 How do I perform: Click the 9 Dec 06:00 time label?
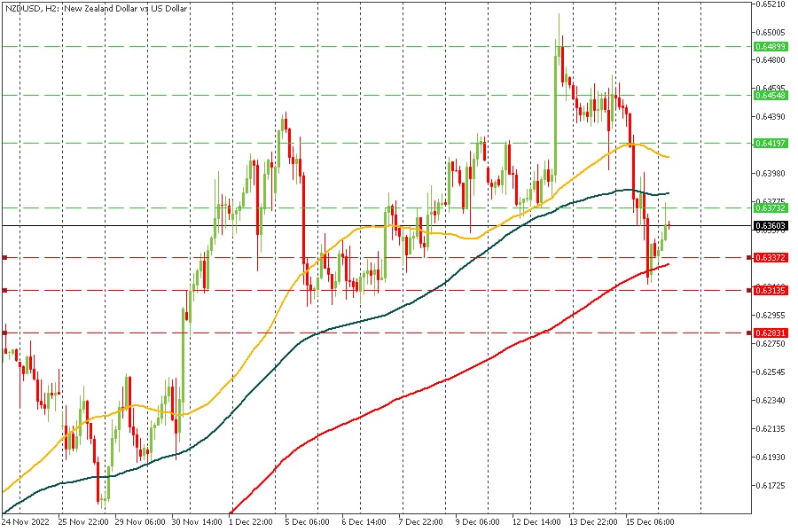pyautogui.click(x=477, y=522)
